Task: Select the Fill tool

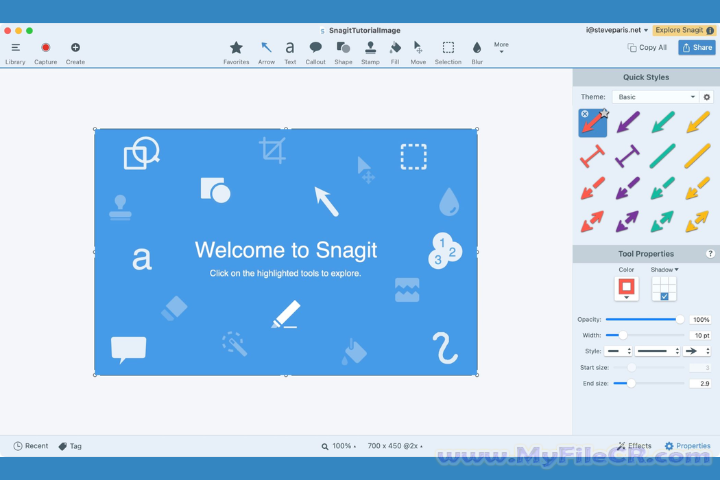Action: coord(395,53)
